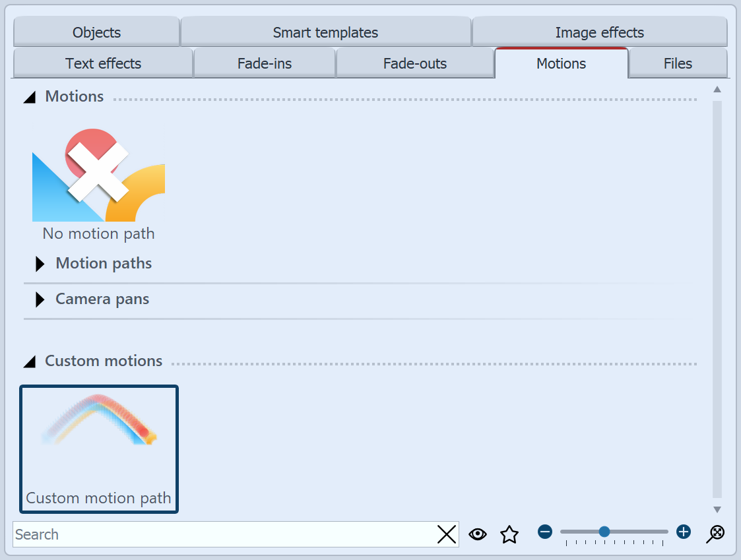Open the Image effects tab
Screen dimensions: 741x560
pos(598,32)
